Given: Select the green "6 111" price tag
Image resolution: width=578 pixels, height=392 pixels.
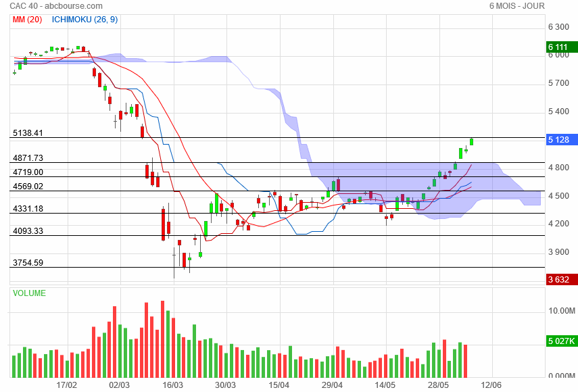Looking at the screenshot, I should (562, 47).
